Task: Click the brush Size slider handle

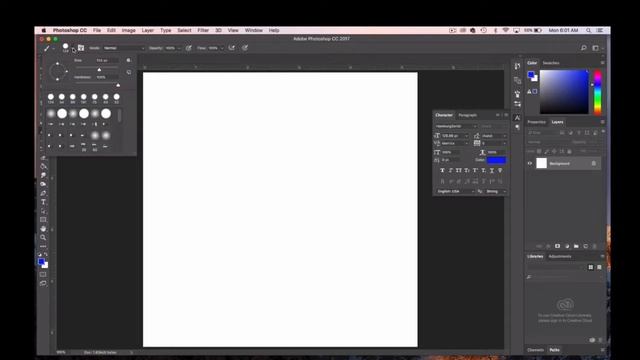Action: [x=99, y=70]
